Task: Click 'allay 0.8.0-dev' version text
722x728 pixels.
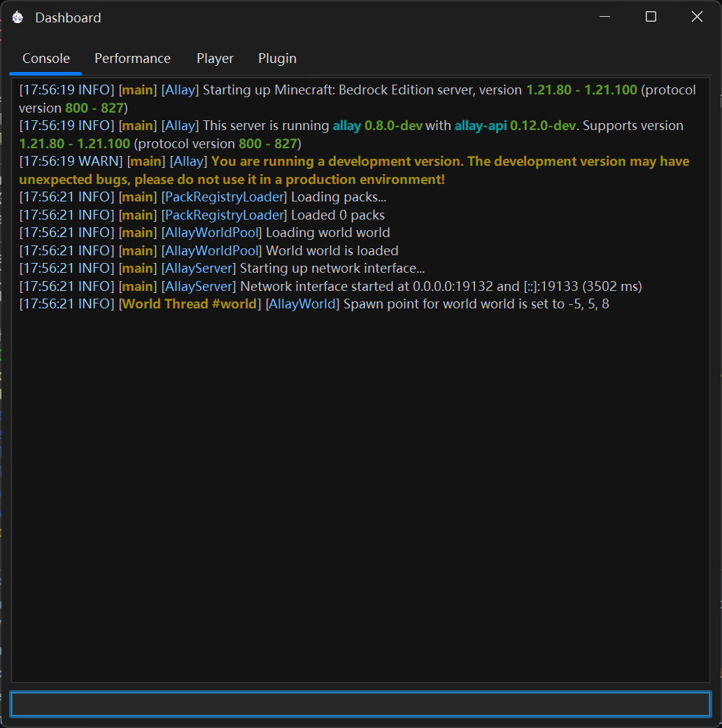Action: tap(378, 126)
